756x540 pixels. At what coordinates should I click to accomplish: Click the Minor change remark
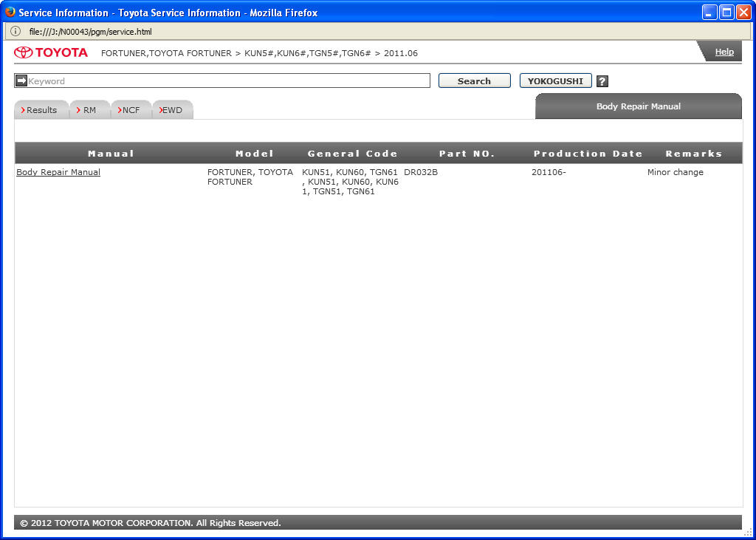(x=675, y=172)
